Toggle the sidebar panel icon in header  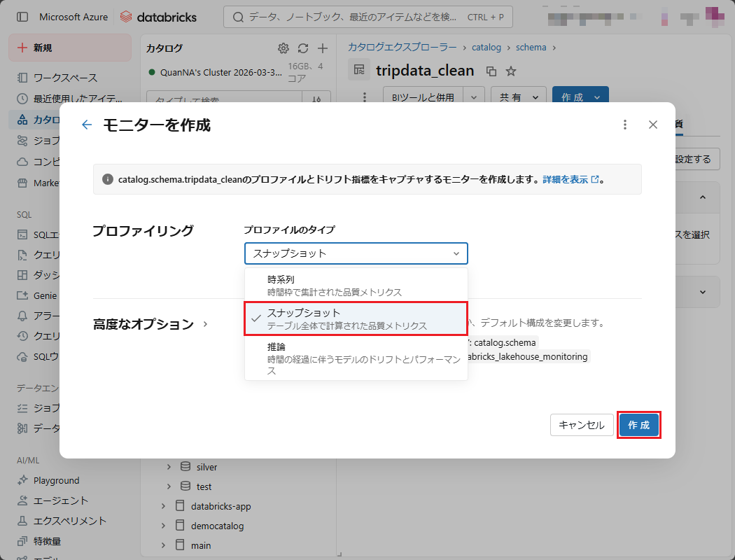pos(22,17)
